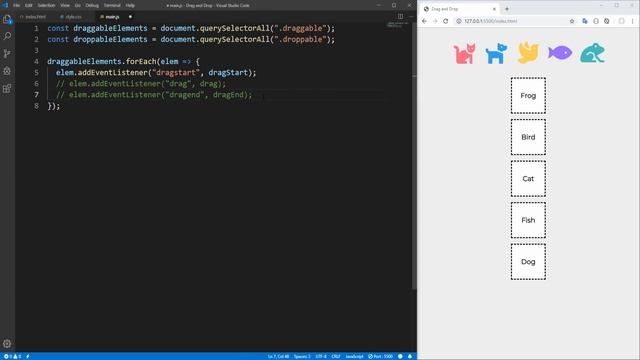Click the Spaces indentation status entry

coord(302,356)
